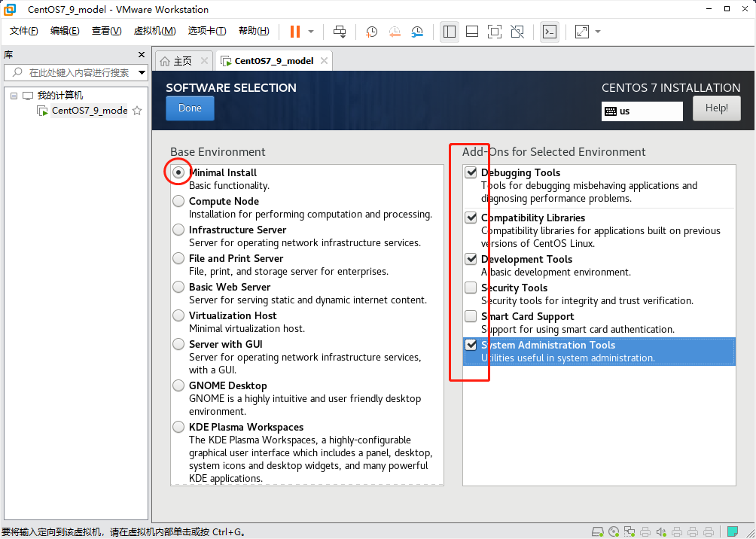
Task: Open the teal message log icon
Action: point(733,531)
